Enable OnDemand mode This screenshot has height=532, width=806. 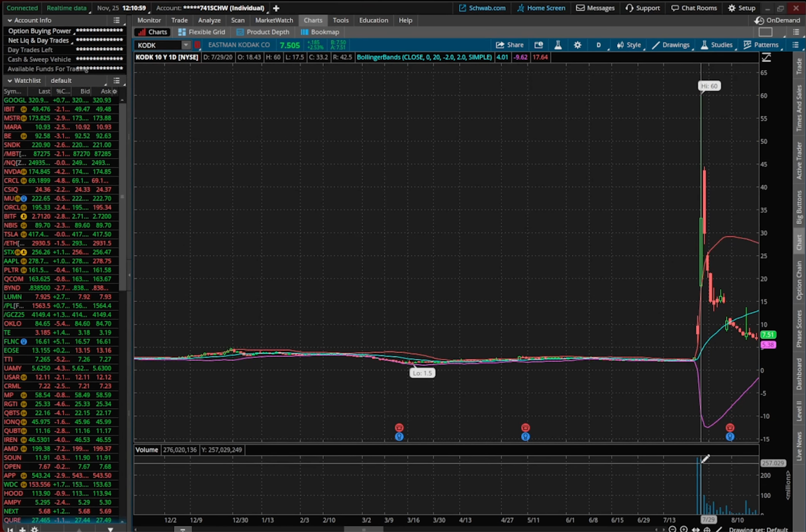[777, 20]
